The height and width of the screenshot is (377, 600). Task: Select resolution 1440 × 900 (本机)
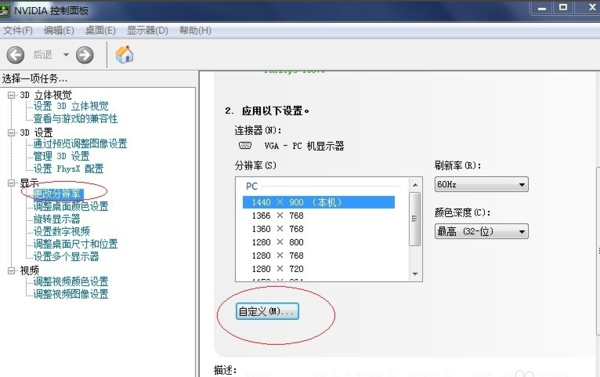(x=319, y=202)
